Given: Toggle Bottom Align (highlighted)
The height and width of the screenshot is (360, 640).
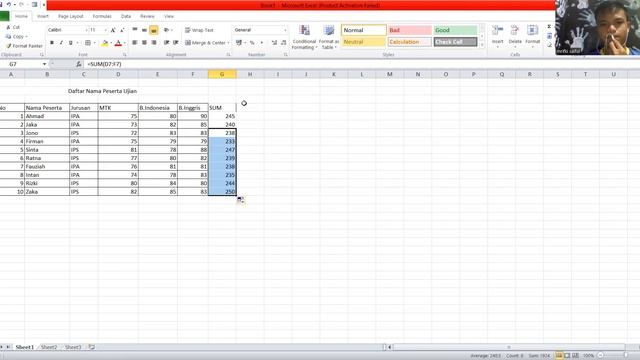Looking at the screenshot, I should pos(153,30).
